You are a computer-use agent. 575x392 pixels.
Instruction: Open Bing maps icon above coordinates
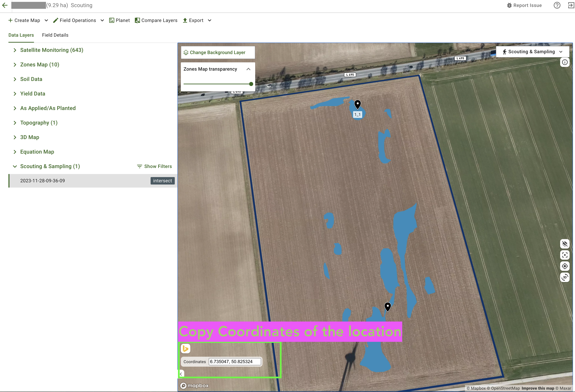pos(186,348)
